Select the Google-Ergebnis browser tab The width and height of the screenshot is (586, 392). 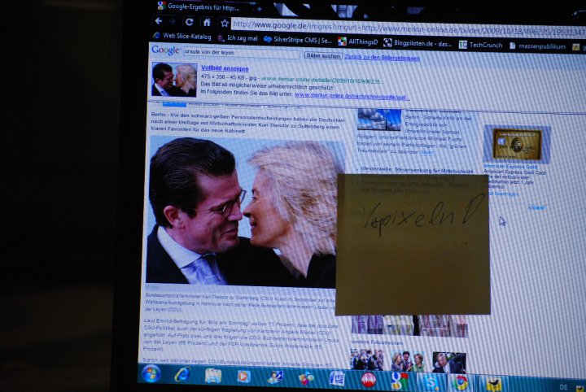200,7
